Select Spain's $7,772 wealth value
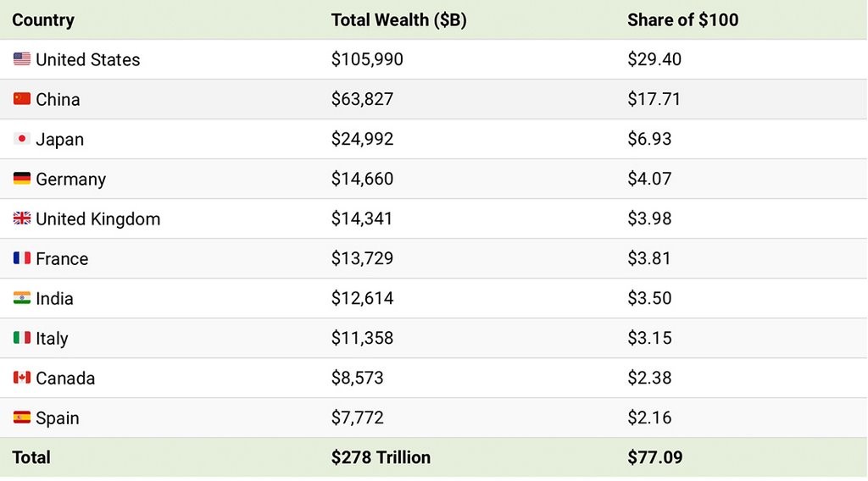Image resolution: width=868 pixels, height=481 pixels. (357, 417)
